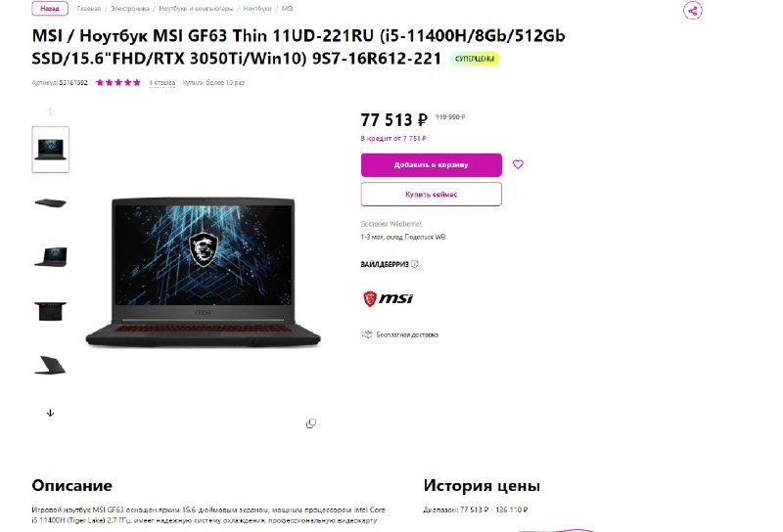Click the five-star rating
The image size is (783, 532).
coord(118,82)
